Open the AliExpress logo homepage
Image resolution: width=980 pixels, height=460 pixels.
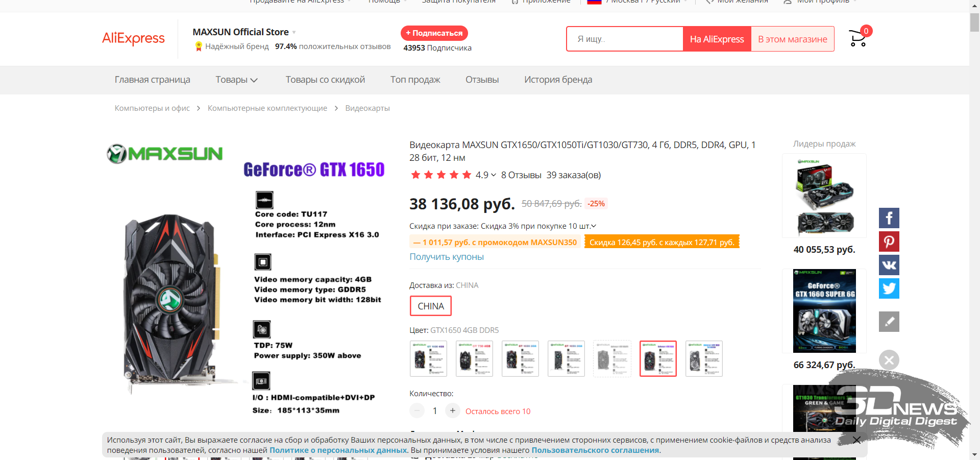[133, 38]
